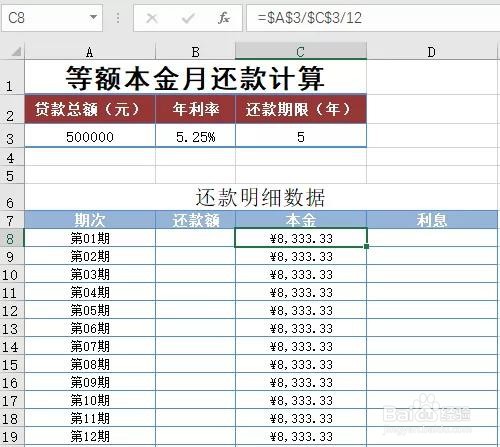Viewport: 500px width, 447px height.
Task: Select the empty 还款额 cell for 第01期
Action: 195,238
